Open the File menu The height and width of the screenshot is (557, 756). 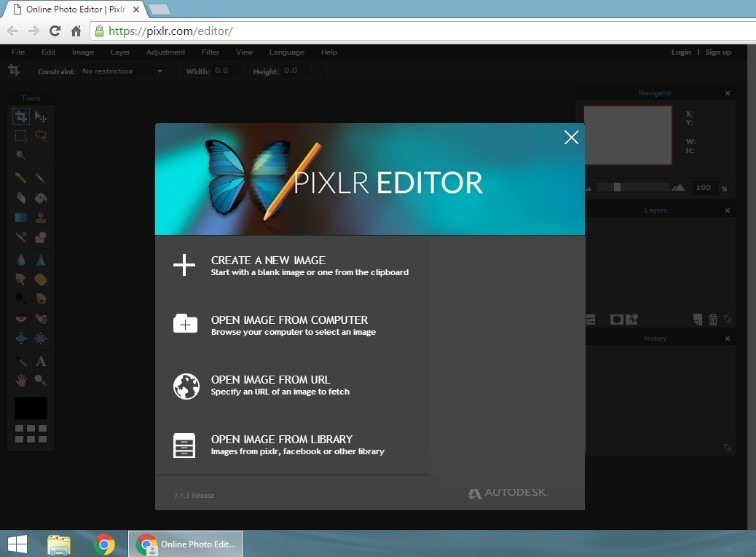click(x=18, y=52)
